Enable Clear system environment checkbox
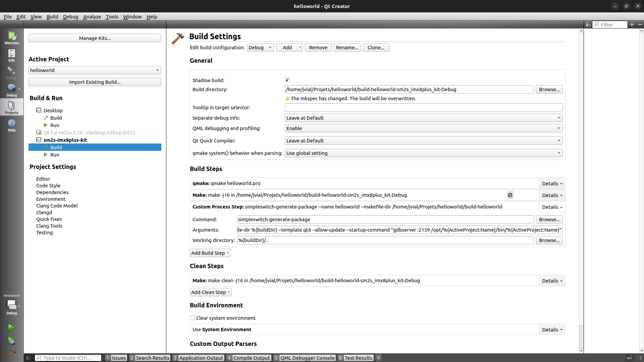Image resolution: width=644 pixels, height=362 pixels. pyautogui.click(x=192, y=318)
